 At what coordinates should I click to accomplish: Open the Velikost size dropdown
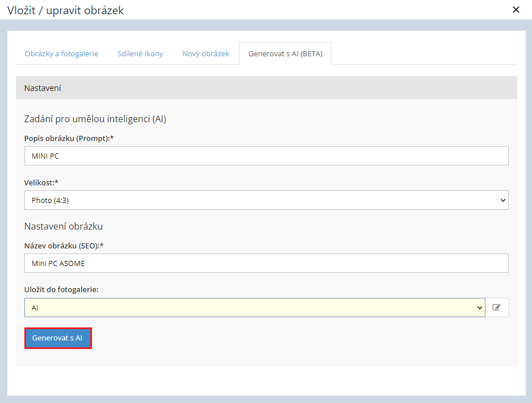click(x=266, y=200)
